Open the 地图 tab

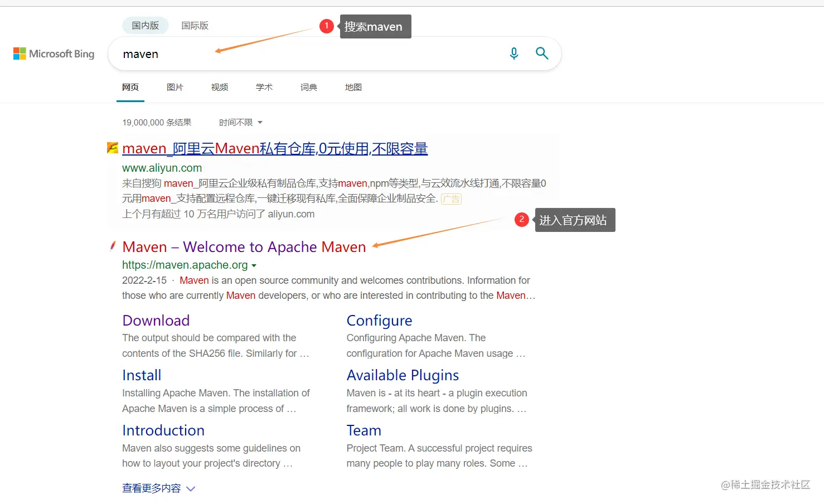coord(353,88)
